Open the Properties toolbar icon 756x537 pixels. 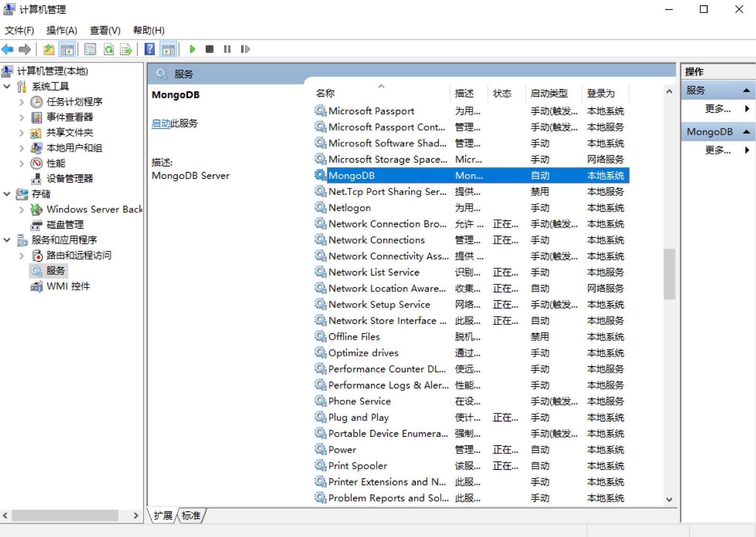(x=90, y=49)
